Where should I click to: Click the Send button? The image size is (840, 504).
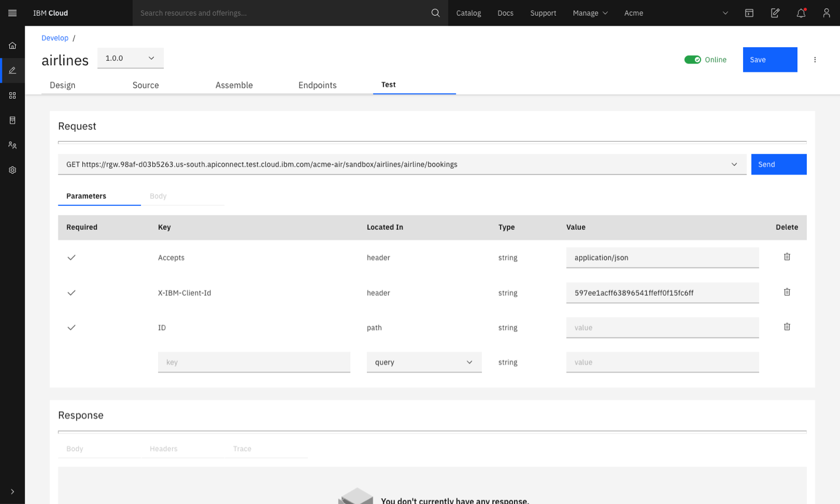pyautogui.click(x=779, y=164)
